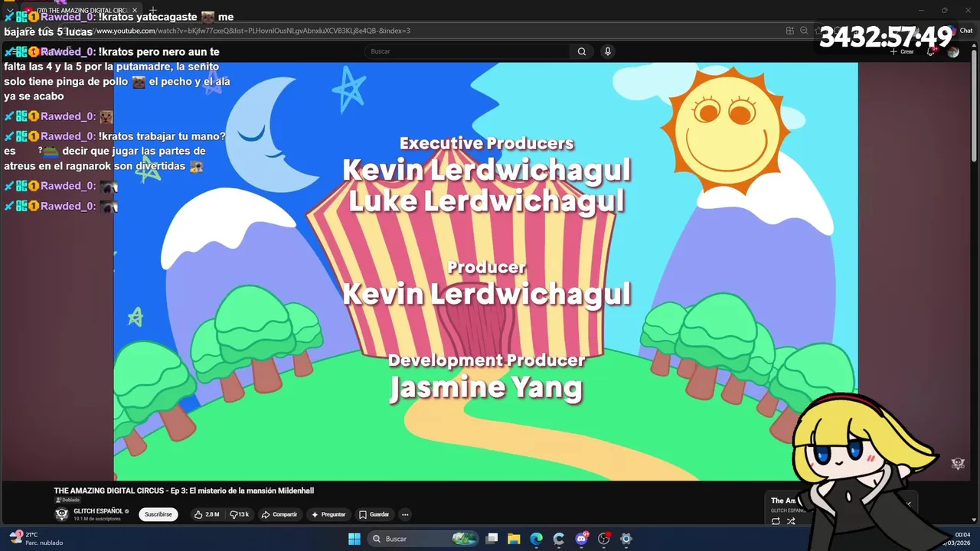Click the YouTube search magnifier button
The image size is (980, 551).
click(x=582, y=51)
